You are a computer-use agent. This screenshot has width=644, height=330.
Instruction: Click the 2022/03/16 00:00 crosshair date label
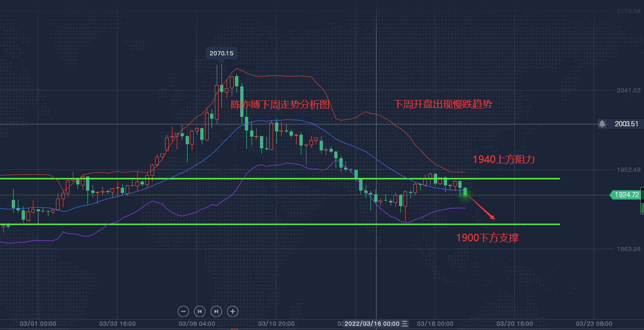tap(377, 323)
